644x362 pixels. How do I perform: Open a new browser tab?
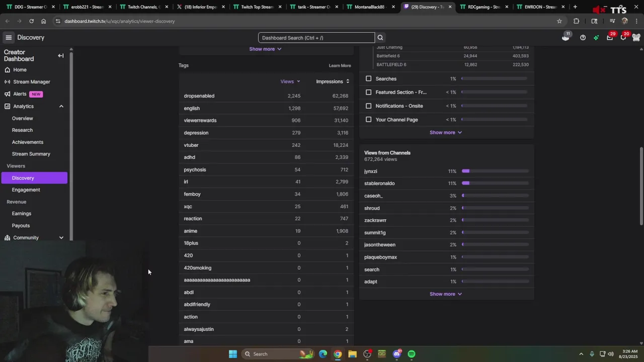point(575,7)
